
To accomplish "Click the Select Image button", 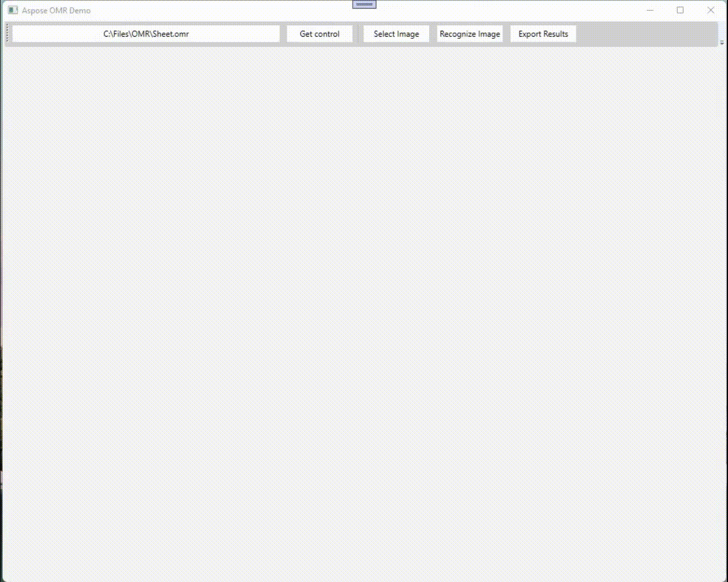I will click(396, 34).
